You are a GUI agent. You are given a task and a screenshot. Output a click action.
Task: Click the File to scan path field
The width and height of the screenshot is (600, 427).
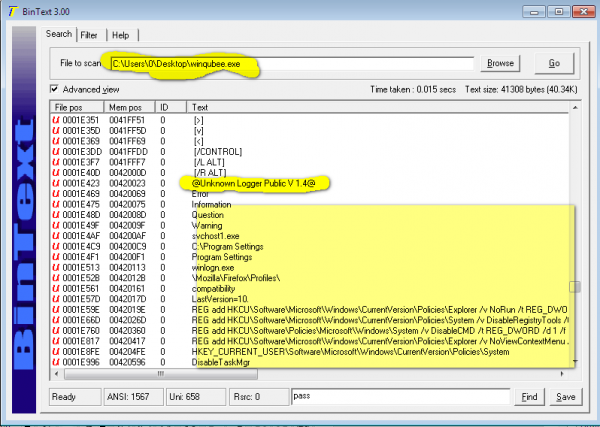click(292, 64)
